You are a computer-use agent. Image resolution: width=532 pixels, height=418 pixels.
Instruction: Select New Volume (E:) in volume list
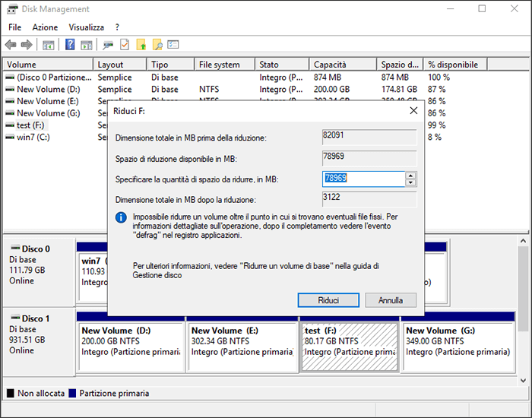[48, 101]
